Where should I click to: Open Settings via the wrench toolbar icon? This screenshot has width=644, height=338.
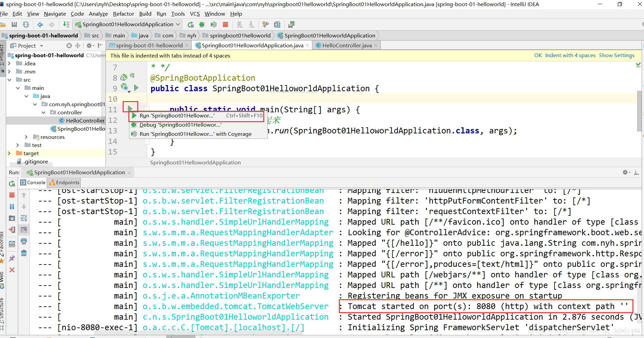tap(266, 25)
